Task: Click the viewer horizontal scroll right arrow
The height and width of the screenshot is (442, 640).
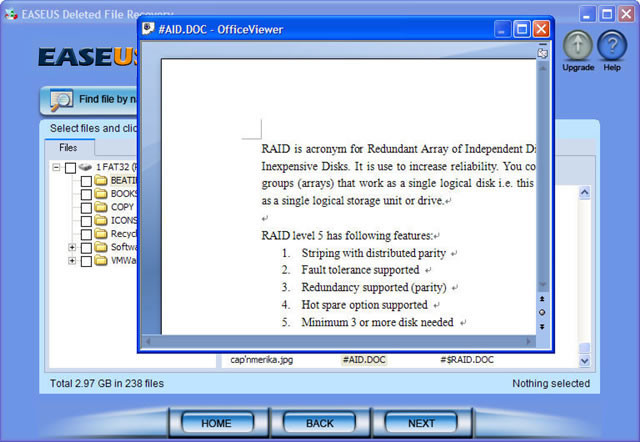Action: tap(529, 341)
